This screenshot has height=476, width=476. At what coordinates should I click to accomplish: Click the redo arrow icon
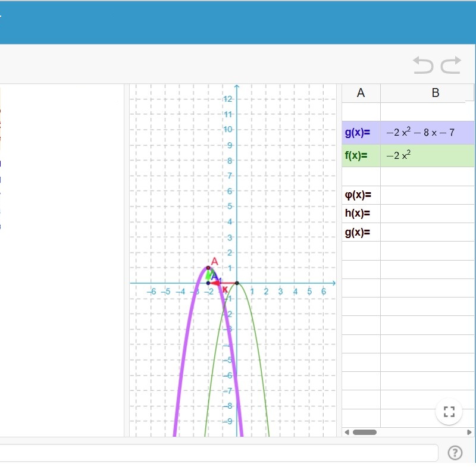pos(450,65)
